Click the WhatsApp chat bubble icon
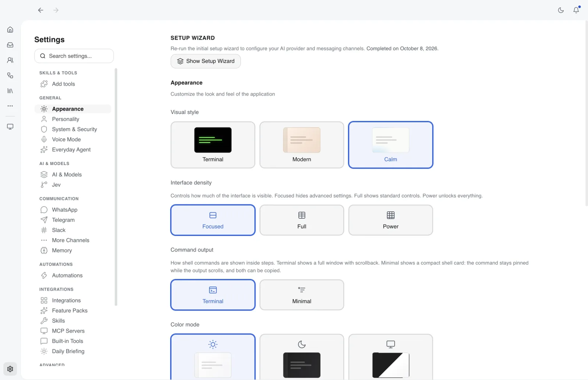Screen dimensions: 588x380 [44, 210]
